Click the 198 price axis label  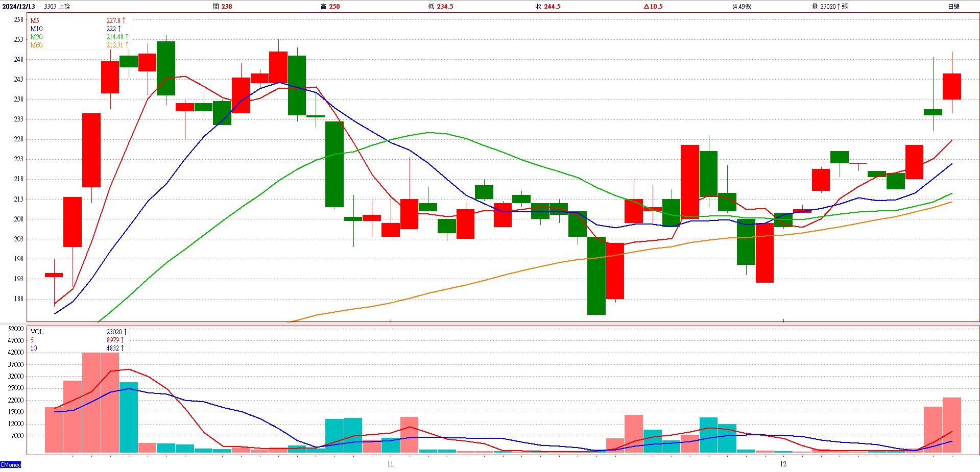point(18,259)
